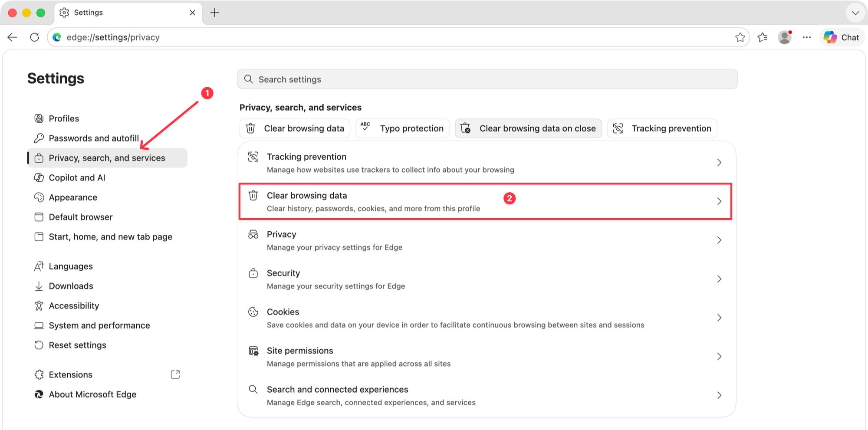Image resolution: width=868 pixels, height=430 pixels.
Task: Click the magnifier icon in Search settings
Action: pyautogui.click(x=249, y=79)
